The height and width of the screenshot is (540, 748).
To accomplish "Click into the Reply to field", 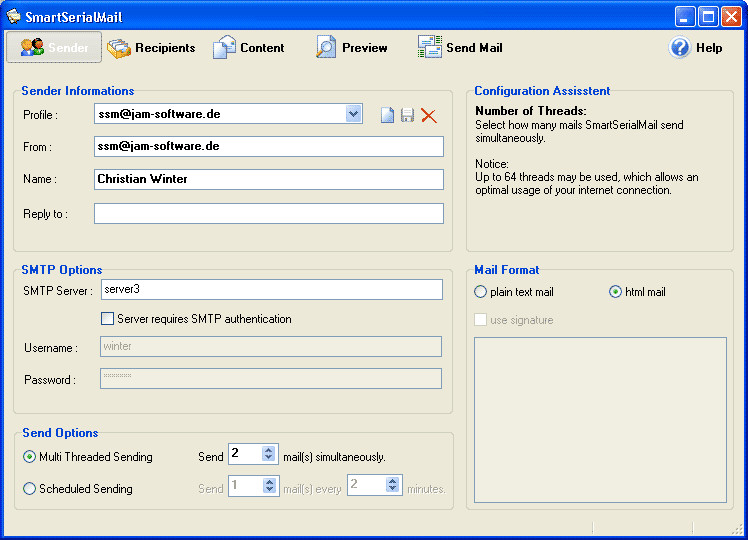I will pyautogui.click(x=269, y=213).
